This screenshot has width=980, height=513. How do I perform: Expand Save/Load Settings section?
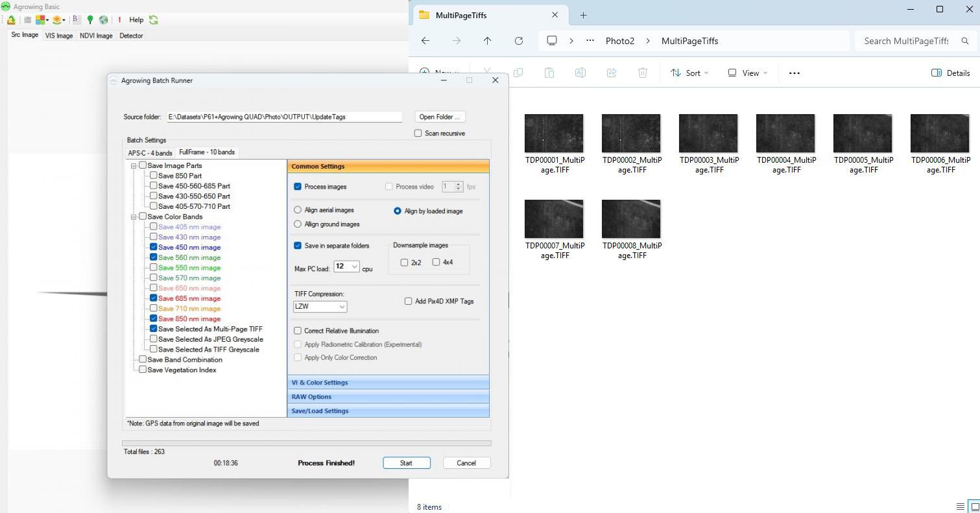pyautogui.click(x=388, y=411)
